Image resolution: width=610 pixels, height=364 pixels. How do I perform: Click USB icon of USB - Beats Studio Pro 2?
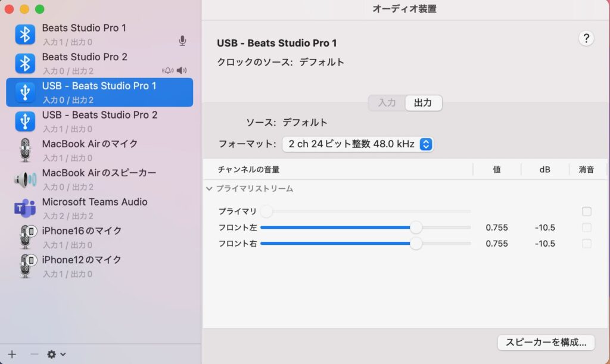24,122
